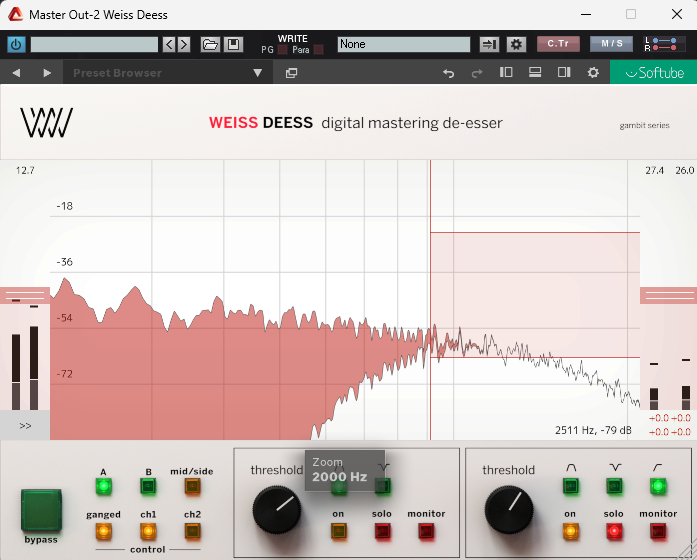Image resolution: width=697 pixels, height=560 pixels.
Task: Turn band 1 on
Action: coord(338,531)
